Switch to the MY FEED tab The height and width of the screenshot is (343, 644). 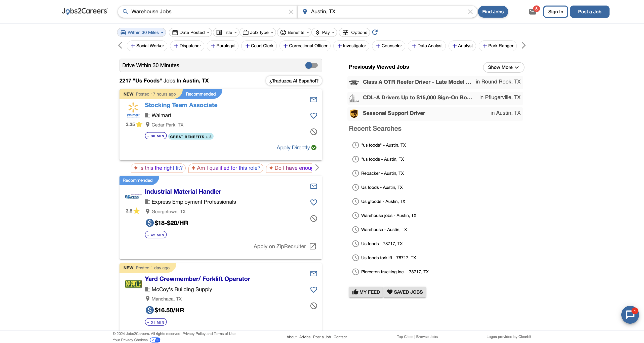click(366, 292)
